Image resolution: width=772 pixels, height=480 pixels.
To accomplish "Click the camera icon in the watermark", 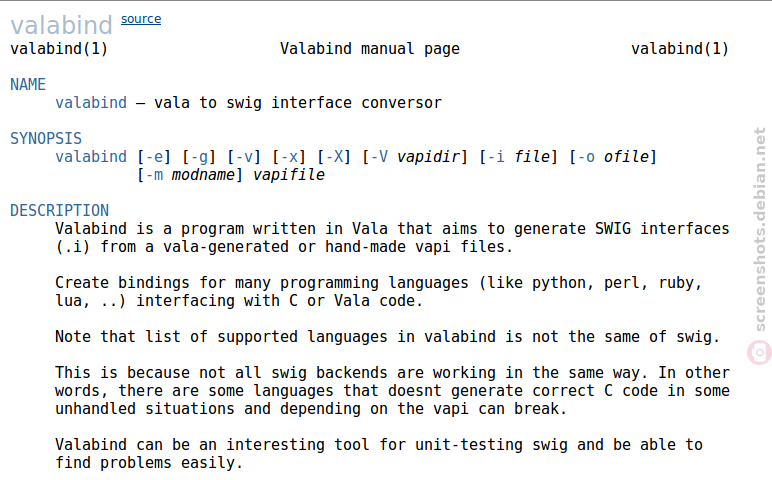I will coord(759,352).
